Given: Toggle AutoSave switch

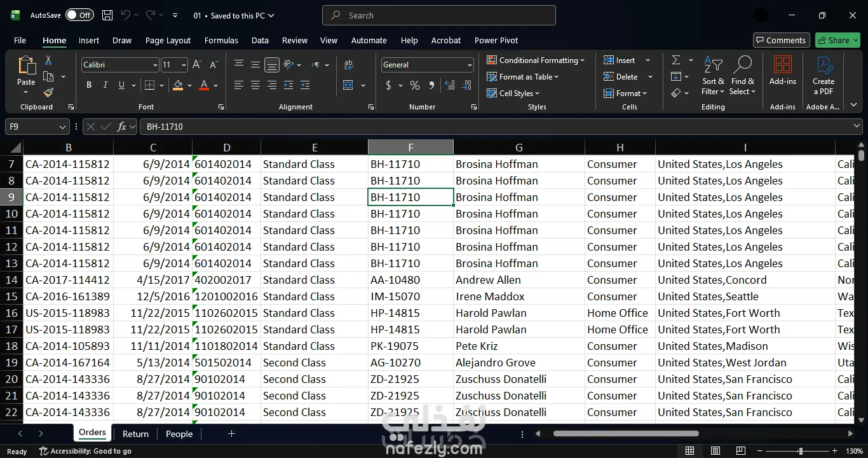Looking at the screenshot, I should (x=79, y=15).
